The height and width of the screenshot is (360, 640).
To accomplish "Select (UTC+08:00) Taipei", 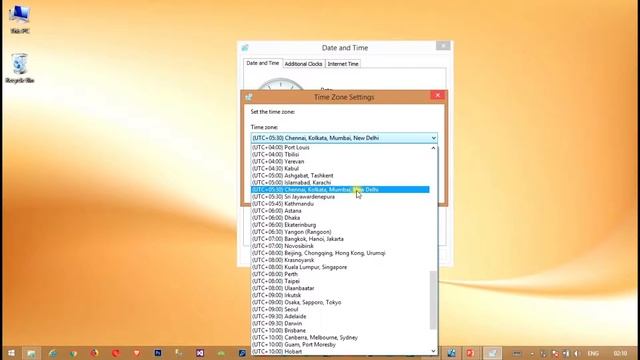I will coord(340,281).
